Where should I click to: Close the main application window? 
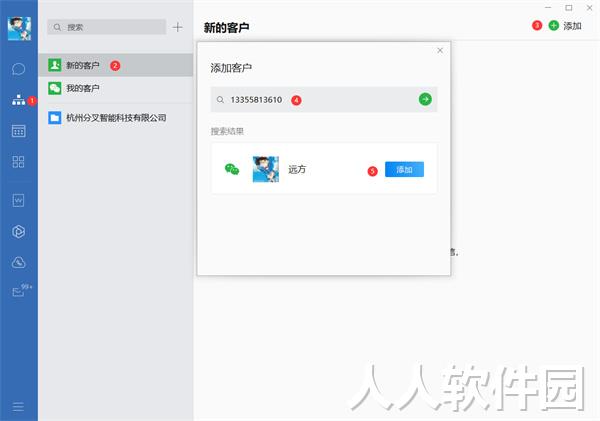pos(590,8)
